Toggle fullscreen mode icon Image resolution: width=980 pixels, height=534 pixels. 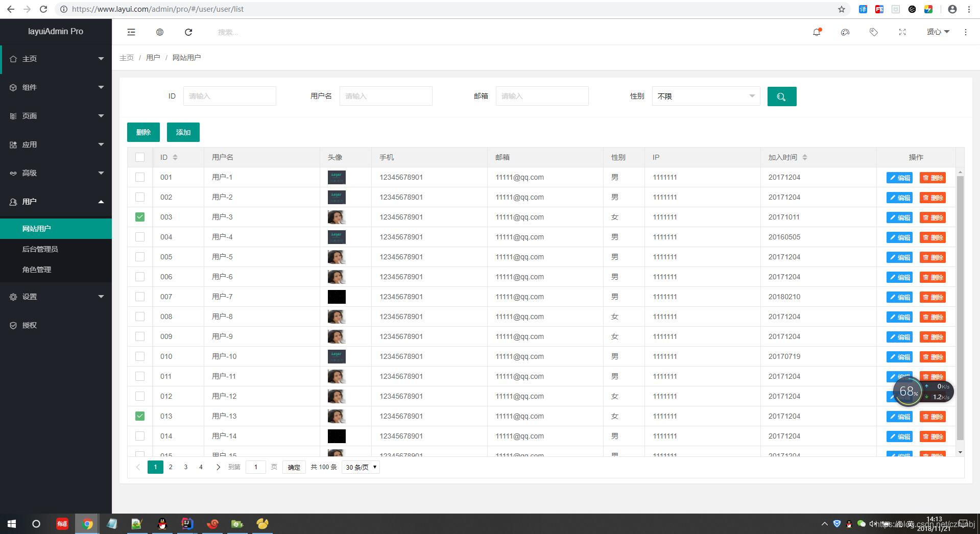tap(902, 32)
